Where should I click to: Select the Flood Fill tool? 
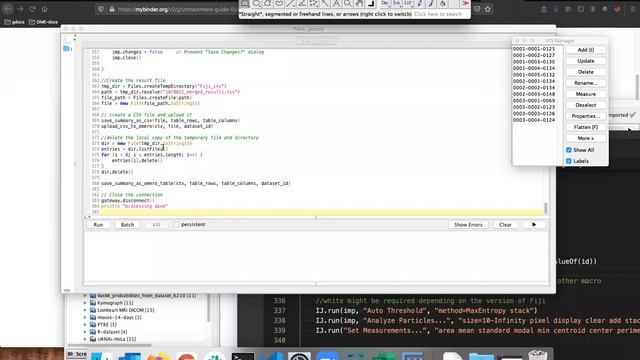442,4
